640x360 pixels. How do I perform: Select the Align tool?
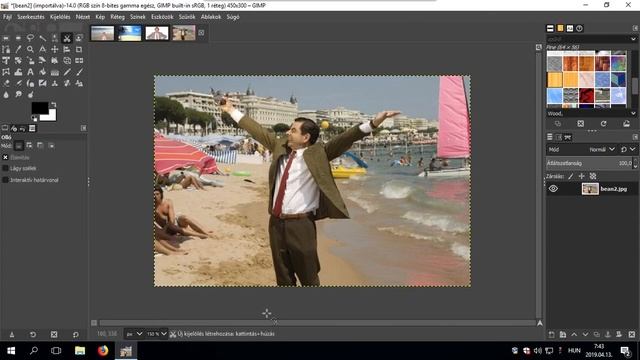67,49
